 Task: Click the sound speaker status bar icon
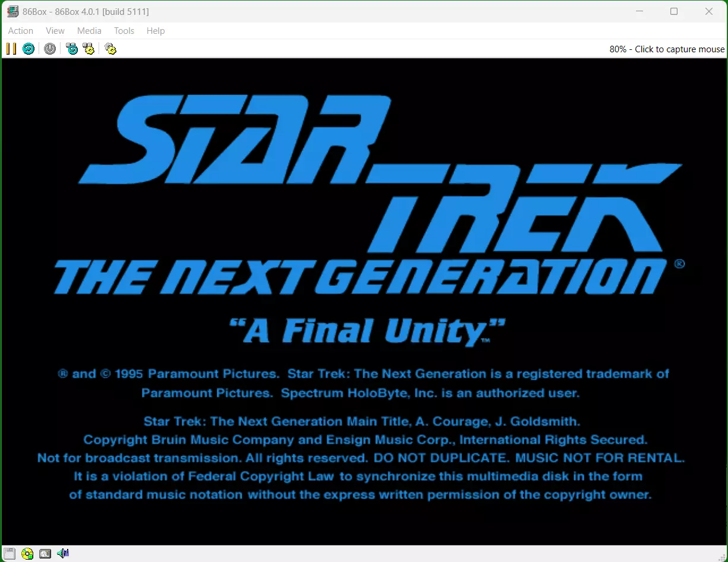(x=63, y=554)
